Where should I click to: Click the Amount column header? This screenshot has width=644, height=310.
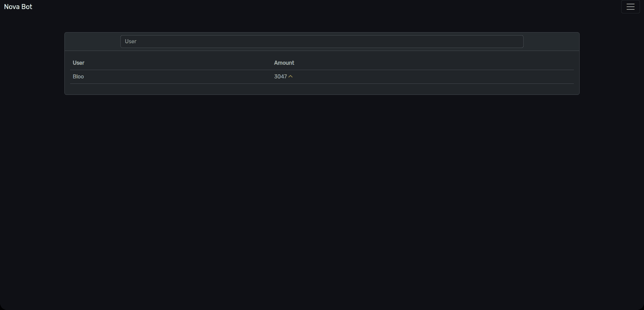[284, 63]
